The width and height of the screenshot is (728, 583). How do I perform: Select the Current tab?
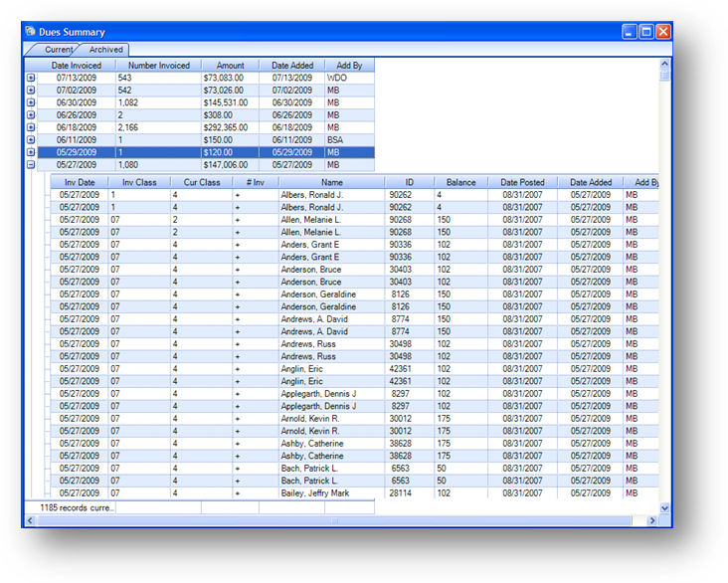58,49
